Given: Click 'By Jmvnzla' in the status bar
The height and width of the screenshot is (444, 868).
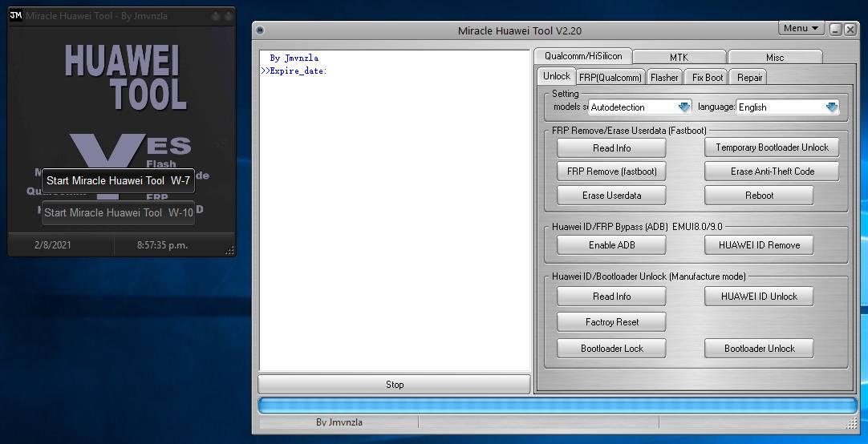Looking at the screenshot, I should [339, 422].
